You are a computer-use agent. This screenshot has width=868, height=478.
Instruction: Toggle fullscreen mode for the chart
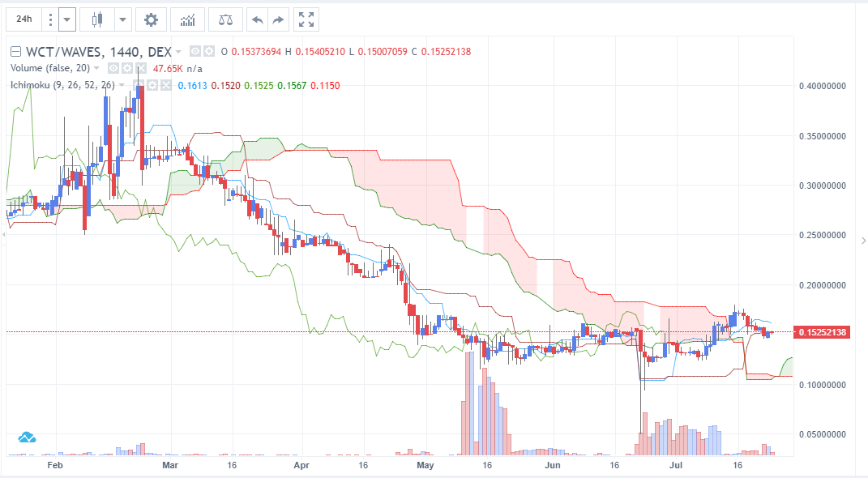tap(306, 20)
